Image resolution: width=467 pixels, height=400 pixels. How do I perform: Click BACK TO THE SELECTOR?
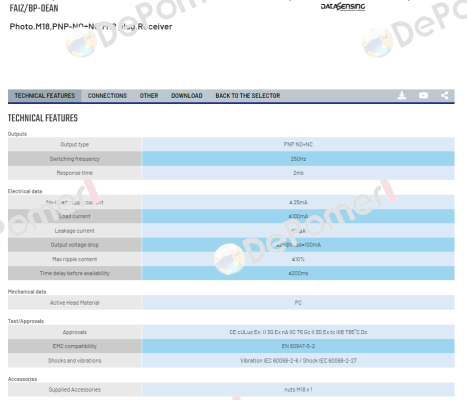click(248, 96)
